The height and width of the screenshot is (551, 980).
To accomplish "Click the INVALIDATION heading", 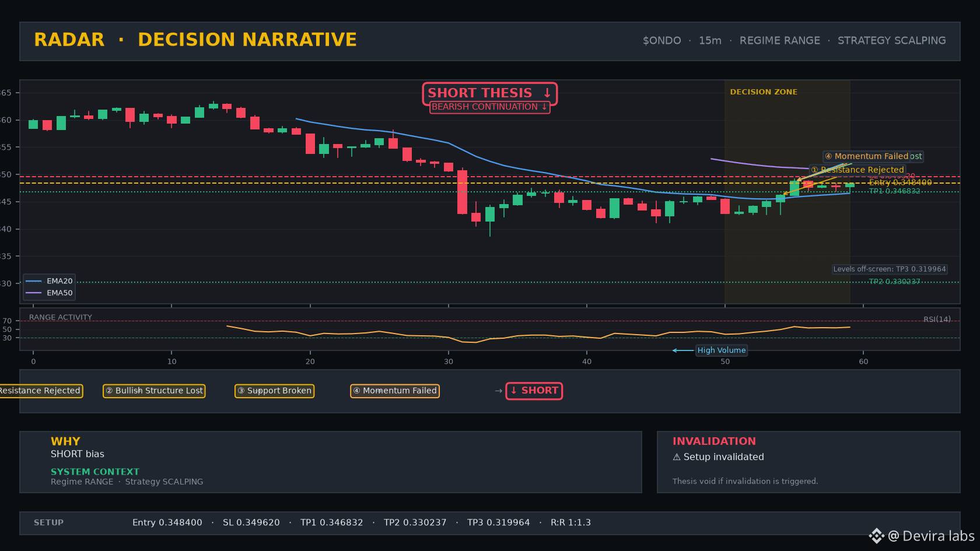I will pos(714,441).
